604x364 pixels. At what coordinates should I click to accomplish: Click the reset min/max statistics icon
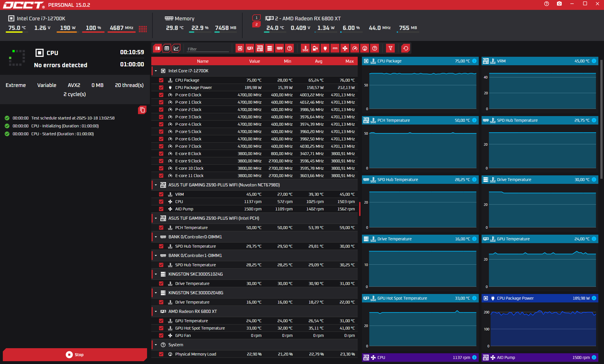click(406, 48)
